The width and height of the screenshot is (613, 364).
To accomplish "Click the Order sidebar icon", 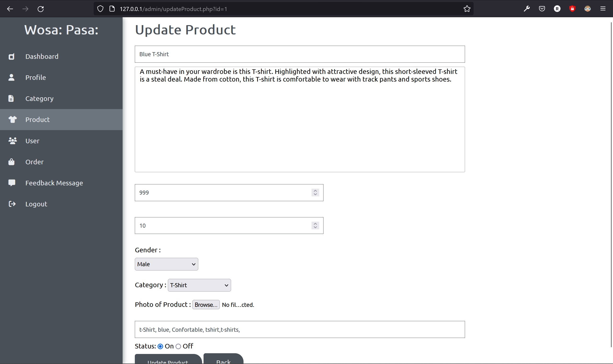I will coord(12,161).
